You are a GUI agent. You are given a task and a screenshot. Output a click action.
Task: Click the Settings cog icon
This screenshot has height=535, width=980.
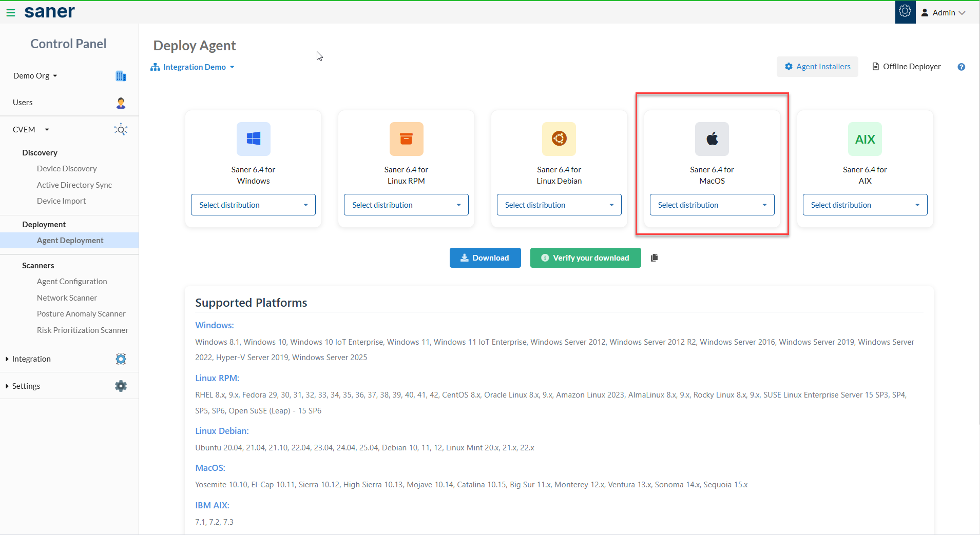click(x=121, y=386)
